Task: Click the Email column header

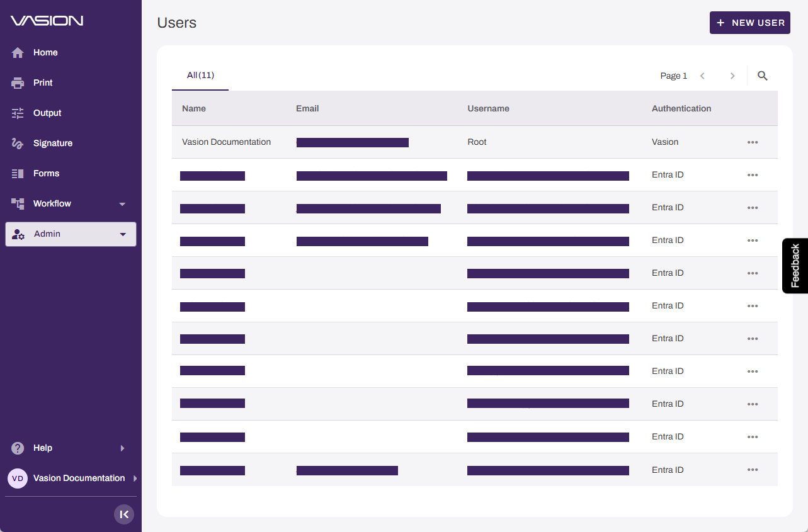Action: coord(307,108)
